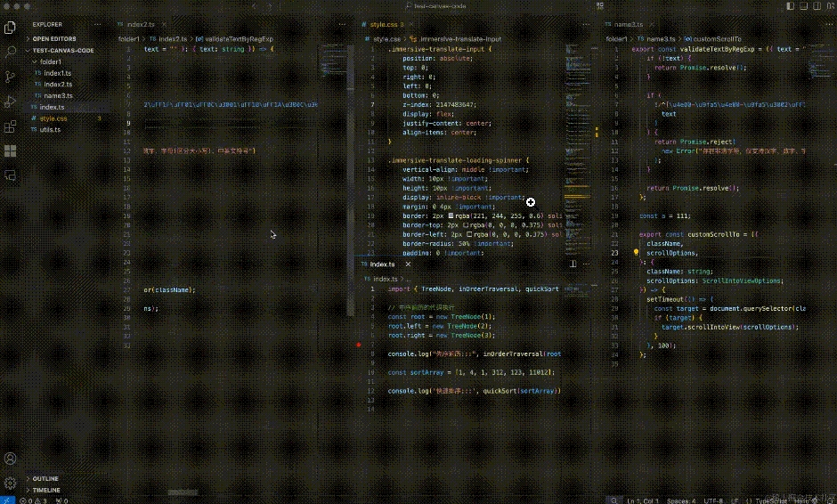
Task: Click the style.css editor minimap
Action: [578, 150]
